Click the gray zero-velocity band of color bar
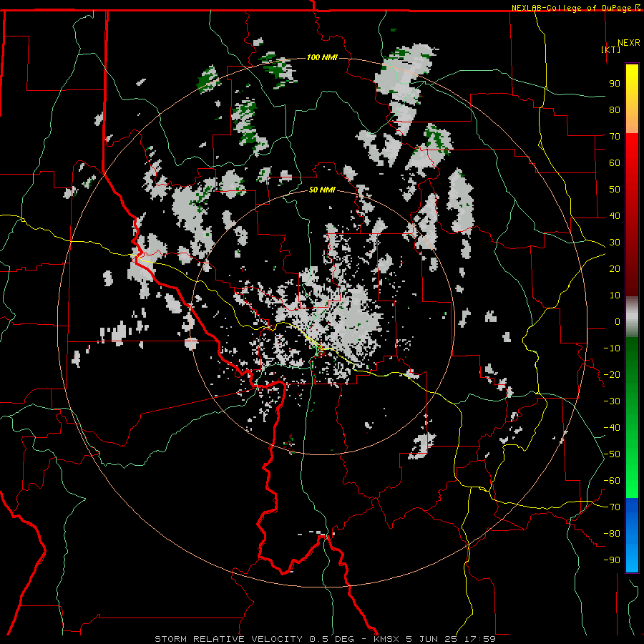The image size is (644, 644). (x=632, y=316)
